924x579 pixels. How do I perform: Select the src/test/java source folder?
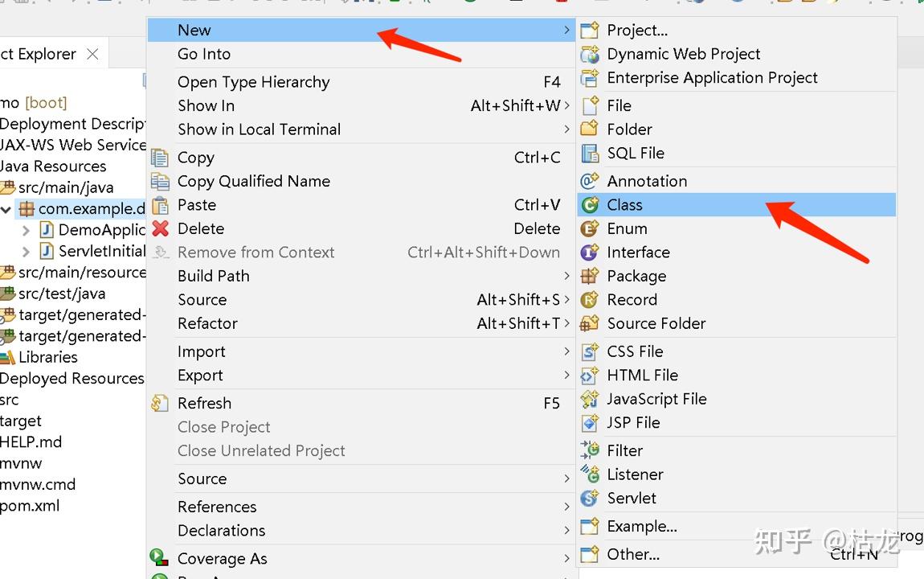[61, 294]
